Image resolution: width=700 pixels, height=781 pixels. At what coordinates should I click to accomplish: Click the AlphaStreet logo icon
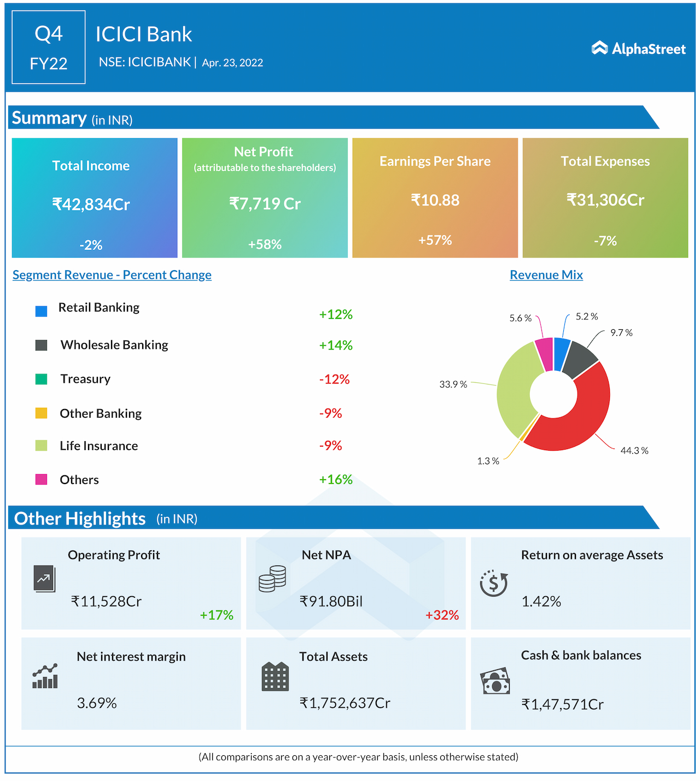599,48
